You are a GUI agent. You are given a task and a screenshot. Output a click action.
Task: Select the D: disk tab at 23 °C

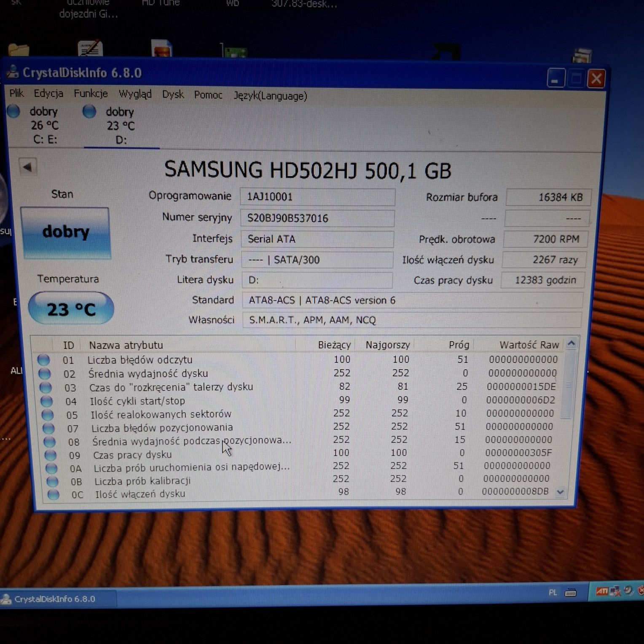[x=121, y=126]
